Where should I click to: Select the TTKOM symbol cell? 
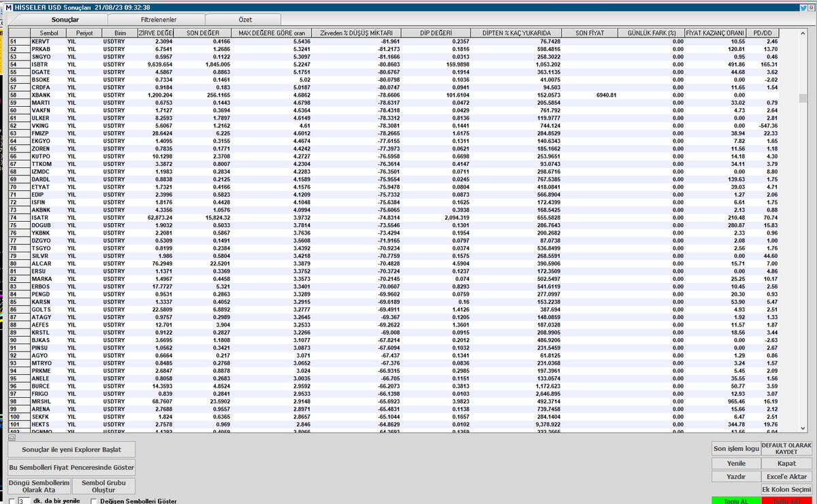click(x=48, y=164)
